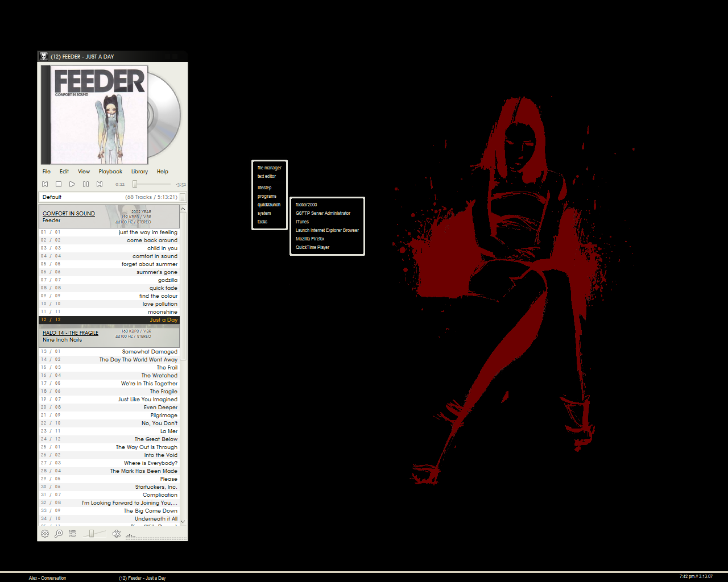Select track 'The Day The World Went Away'

point(109,360)
